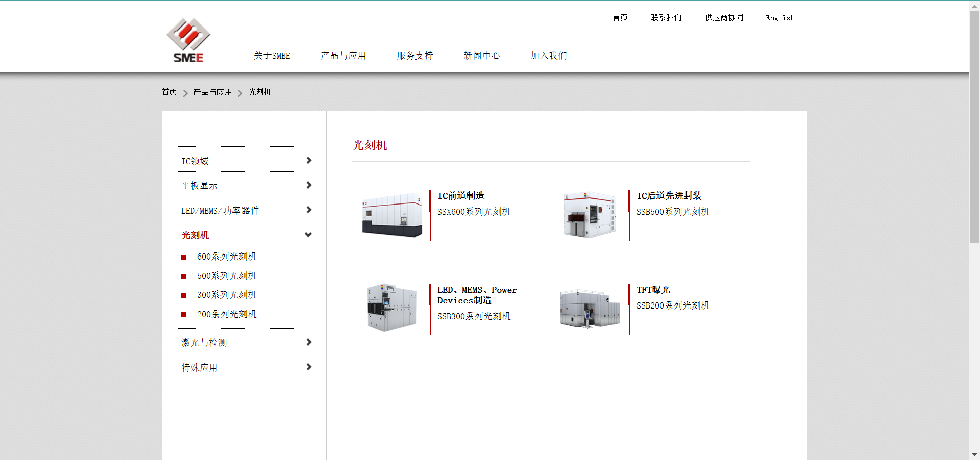Switch site language to English

coord(780,18)
